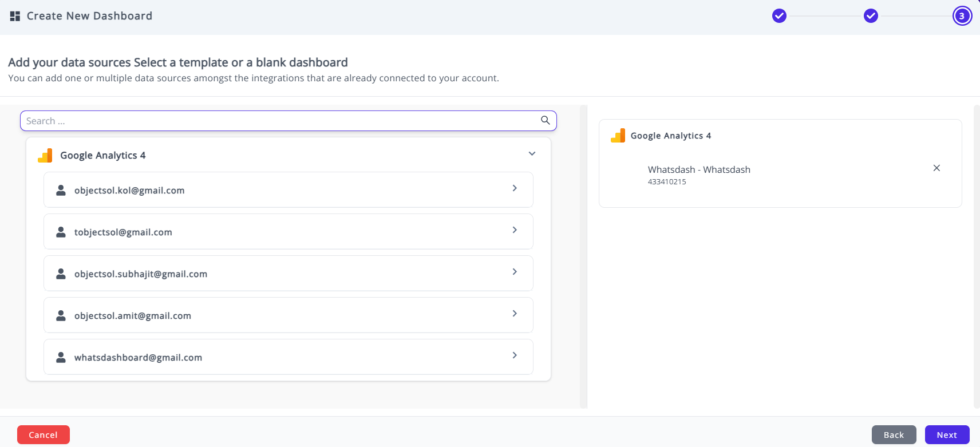This screenshot has height=447, width=980.
Task: Collapse the Google Analytics 4 section
Action: pyautogui.click(x=532, y=153)
